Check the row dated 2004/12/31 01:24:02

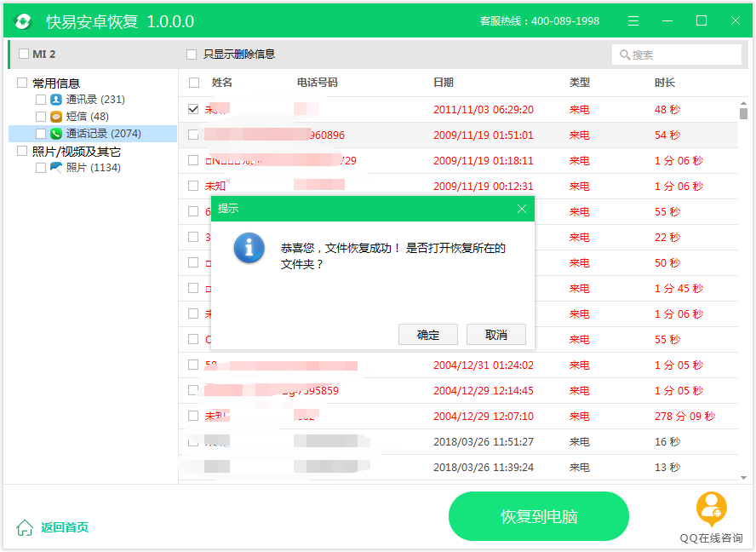pos(193,365)
